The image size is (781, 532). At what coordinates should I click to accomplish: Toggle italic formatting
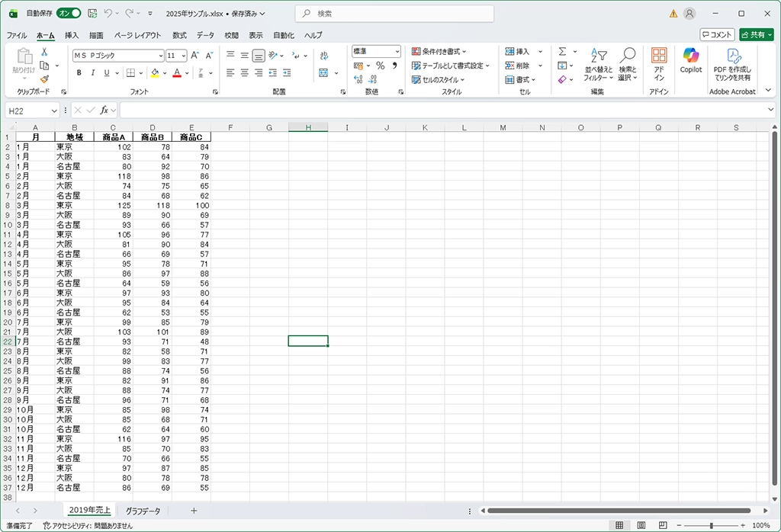click(x=92, y=73)
